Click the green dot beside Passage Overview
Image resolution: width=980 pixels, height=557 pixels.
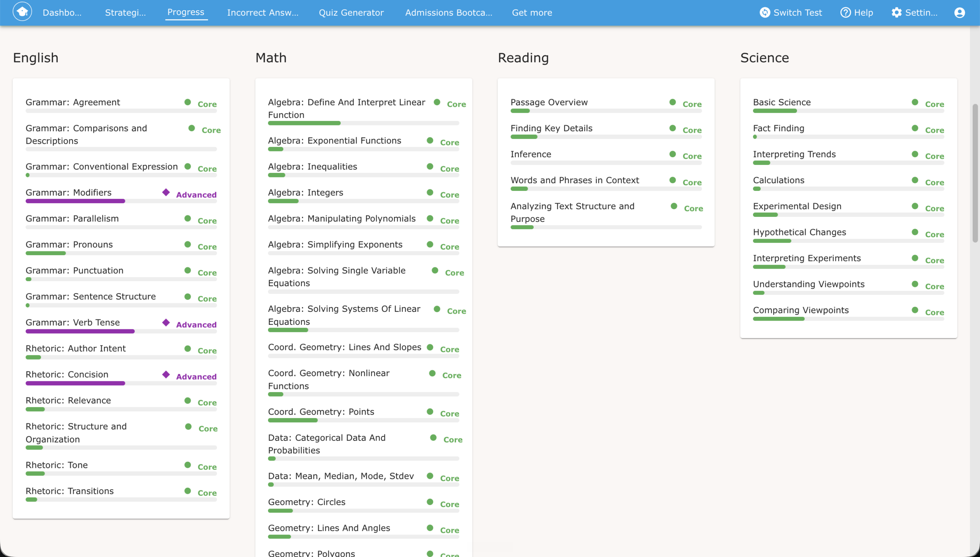(673, 102)
